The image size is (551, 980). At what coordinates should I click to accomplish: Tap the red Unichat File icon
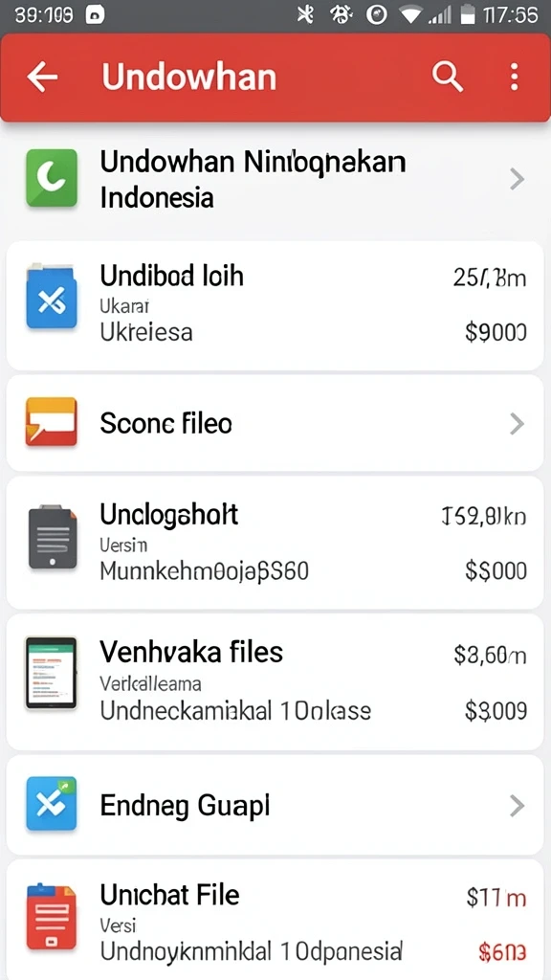point(52,916)
